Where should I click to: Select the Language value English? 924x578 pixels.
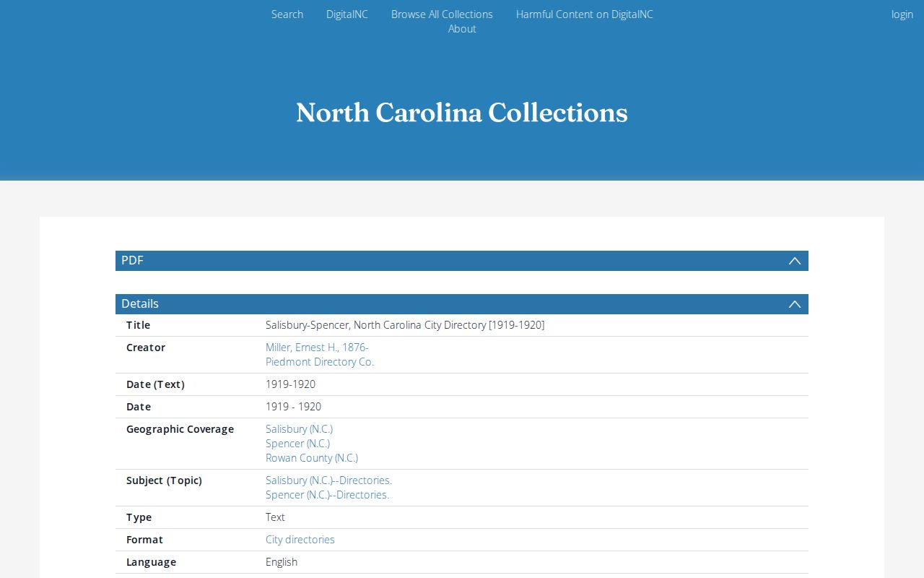[x=282, y=562]
